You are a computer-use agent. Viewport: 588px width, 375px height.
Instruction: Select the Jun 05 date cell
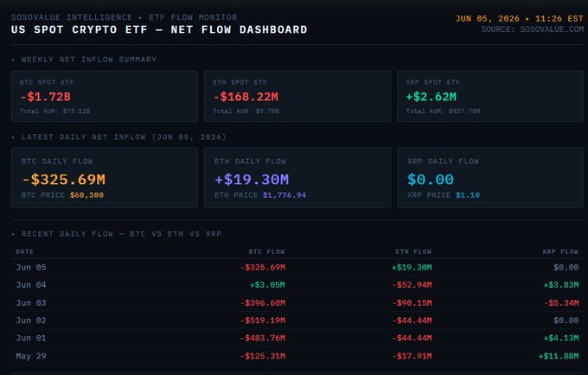point(31,268)
